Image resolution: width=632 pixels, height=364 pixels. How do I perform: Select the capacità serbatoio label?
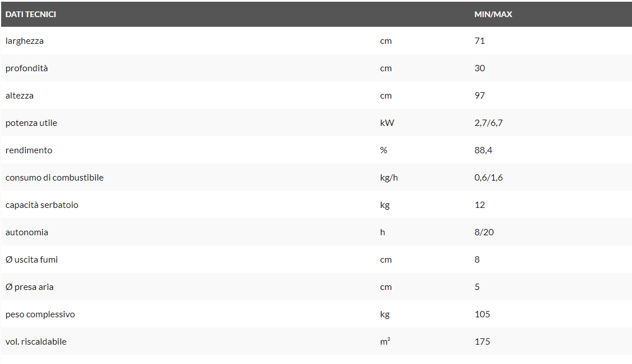point(42,205)
